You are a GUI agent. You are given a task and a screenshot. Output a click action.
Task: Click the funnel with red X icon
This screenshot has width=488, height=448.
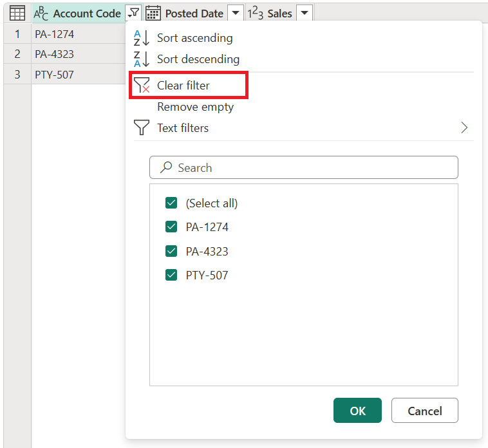tap(142, 85)
